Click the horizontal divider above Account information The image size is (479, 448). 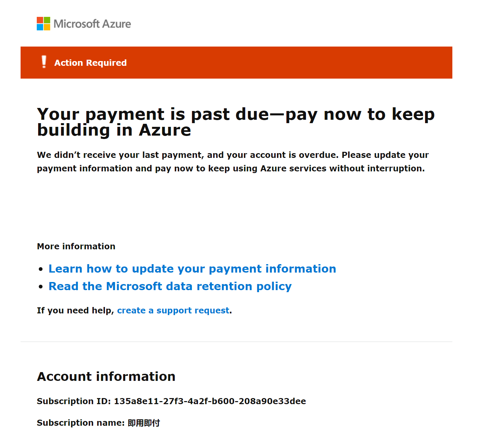pos(236,342)
